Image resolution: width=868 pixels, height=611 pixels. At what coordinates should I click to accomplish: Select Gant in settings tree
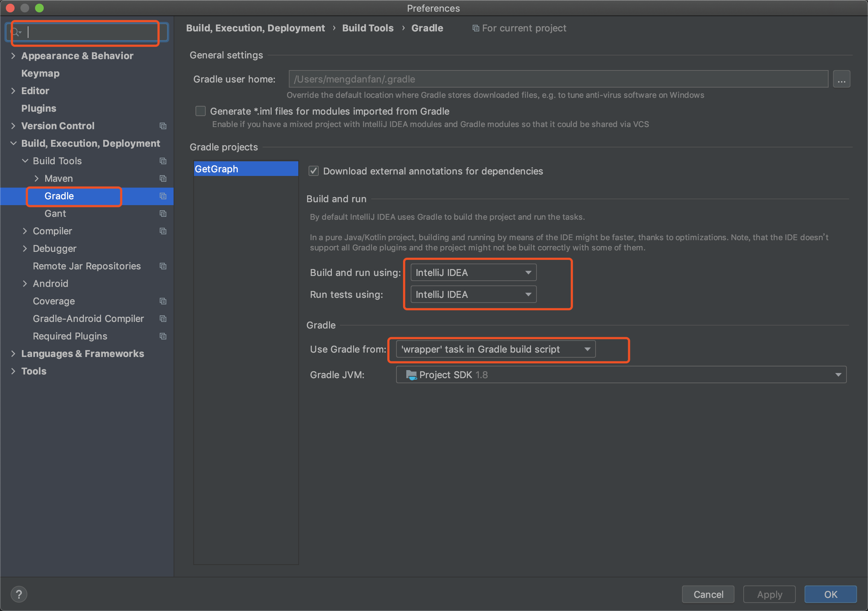(x=55, y=214)
